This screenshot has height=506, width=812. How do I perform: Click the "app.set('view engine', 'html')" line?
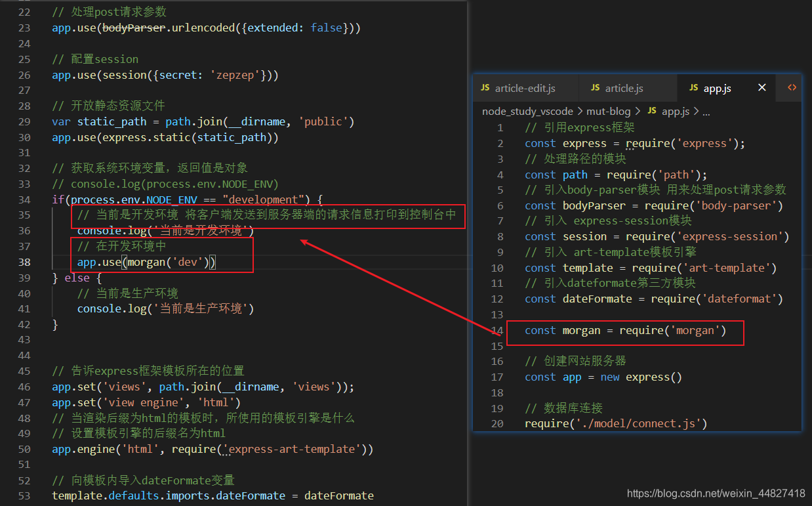point(147,402)
